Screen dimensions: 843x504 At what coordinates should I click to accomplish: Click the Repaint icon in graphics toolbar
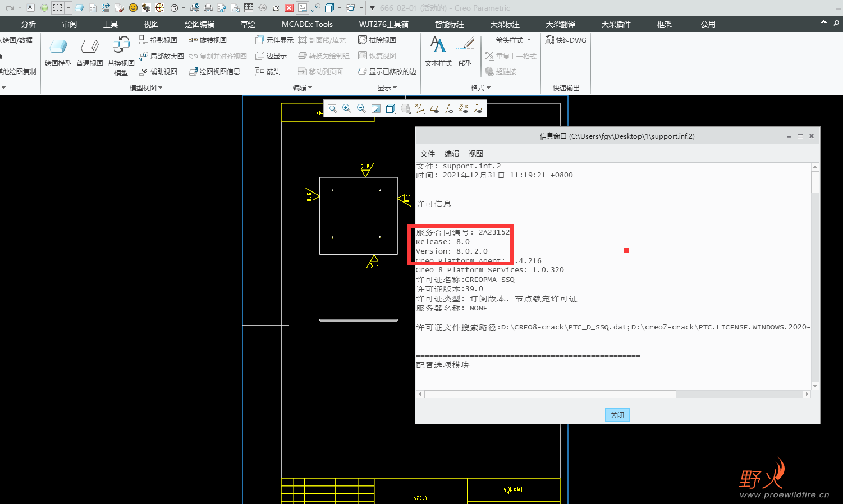(376, 108)
